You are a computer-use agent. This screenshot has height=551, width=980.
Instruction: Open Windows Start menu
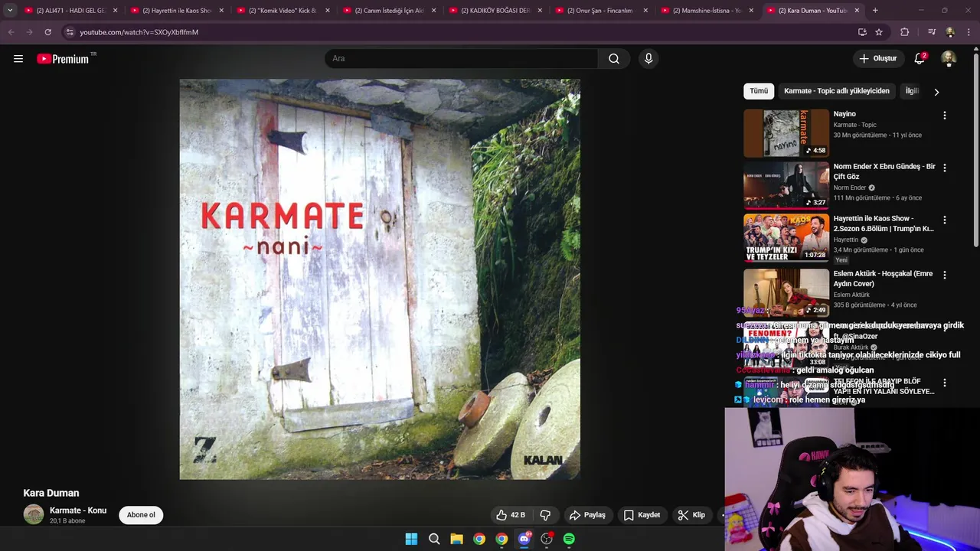(411, 539)
